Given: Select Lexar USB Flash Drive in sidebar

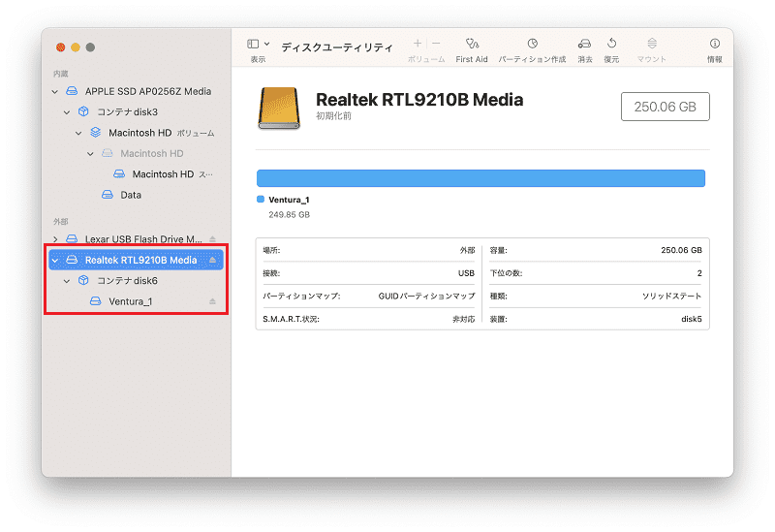Looking at the screenshot, I should (143, 239).
